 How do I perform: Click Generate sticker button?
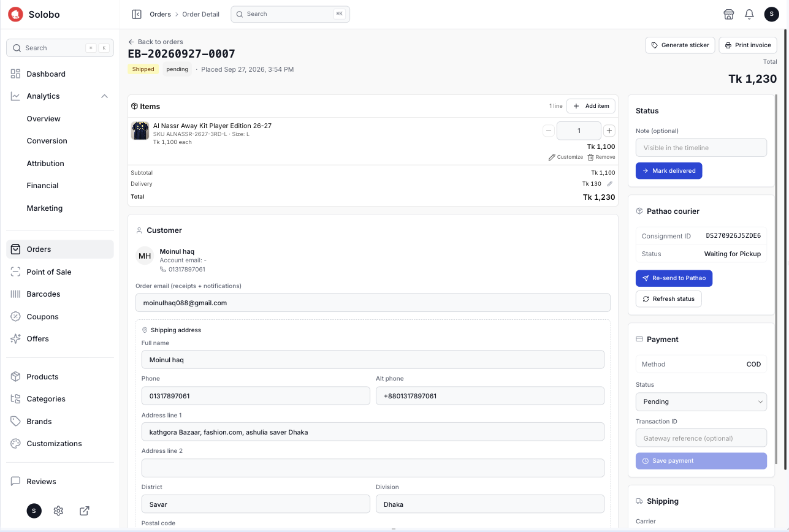tap(680, 45)
